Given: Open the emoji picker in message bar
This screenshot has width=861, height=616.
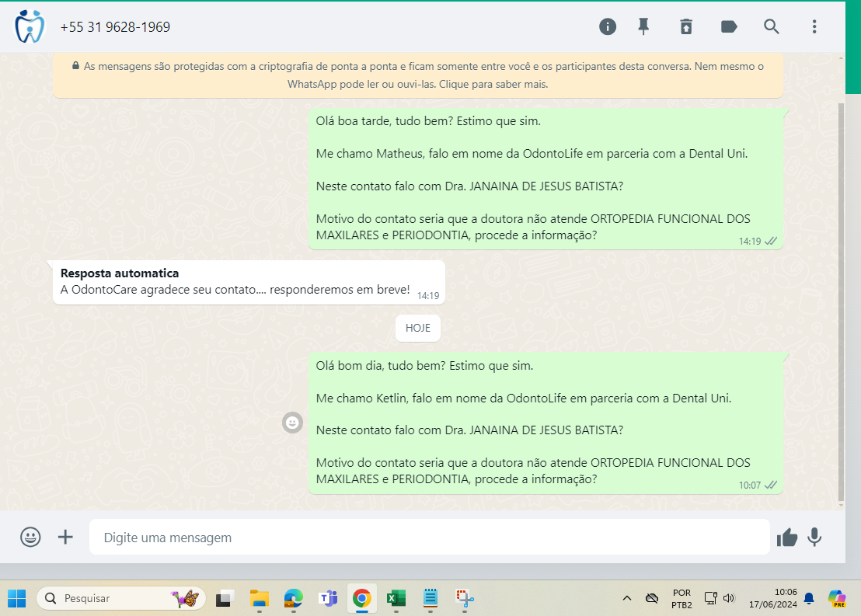Looking at the screenshot, I should click(31, 537).
